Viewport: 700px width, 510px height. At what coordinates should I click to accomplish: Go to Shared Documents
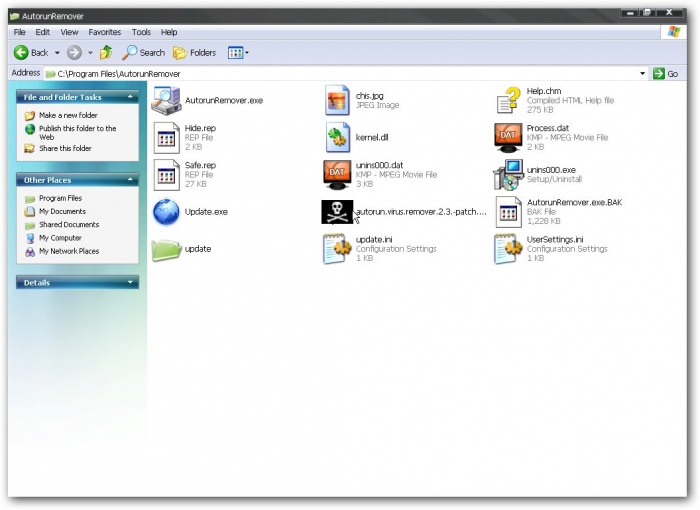click(69, 225)
